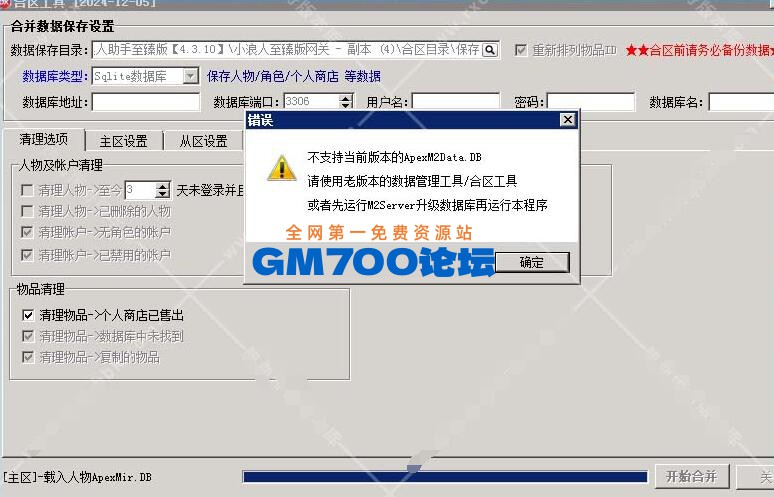Image resolution: width=774 pixels, height=497 pixels.
Task: Click the 数据库地址 input field
Action: [x=150, y=102]
